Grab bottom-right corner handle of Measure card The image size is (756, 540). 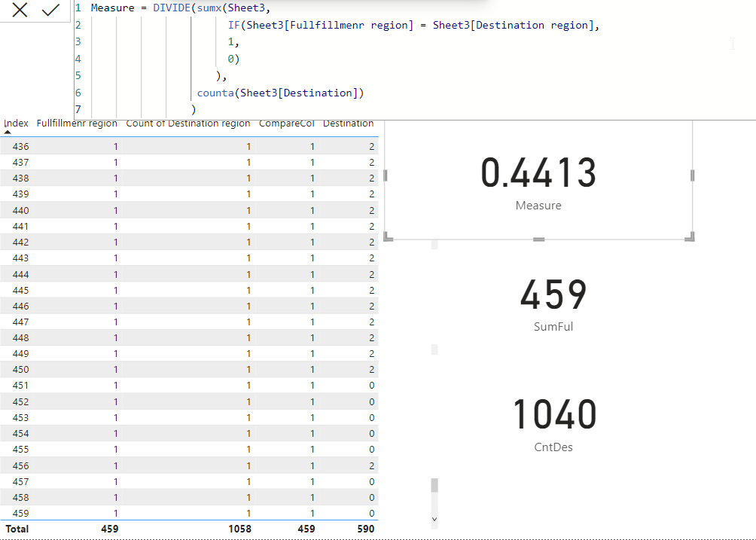point(690,236)
